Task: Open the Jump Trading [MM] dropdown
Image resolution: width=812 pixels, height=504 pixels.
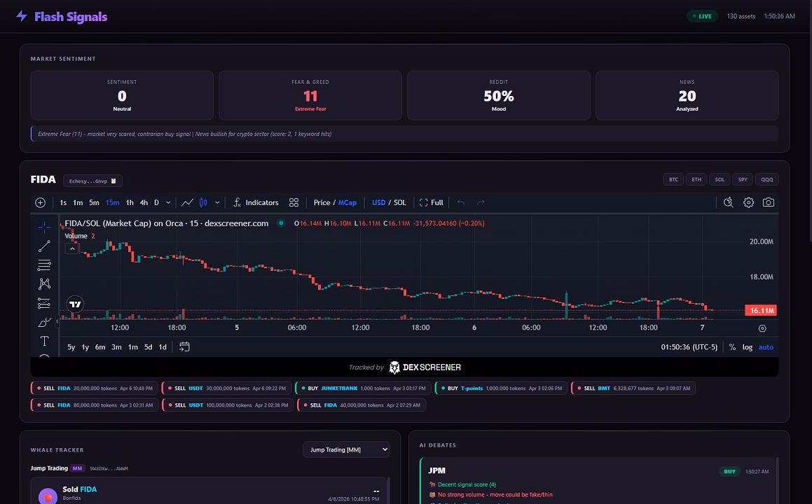Action: [x=346, y=449]
